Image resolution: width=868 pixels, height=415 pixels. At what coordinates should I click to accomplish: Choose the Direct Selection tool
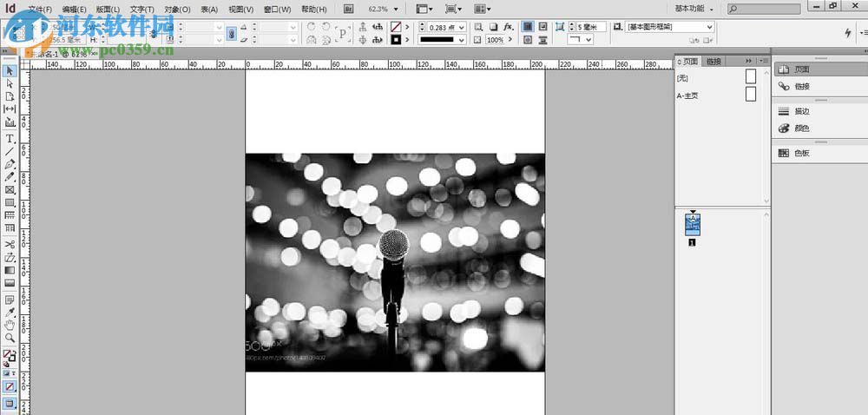click(10, 83)
